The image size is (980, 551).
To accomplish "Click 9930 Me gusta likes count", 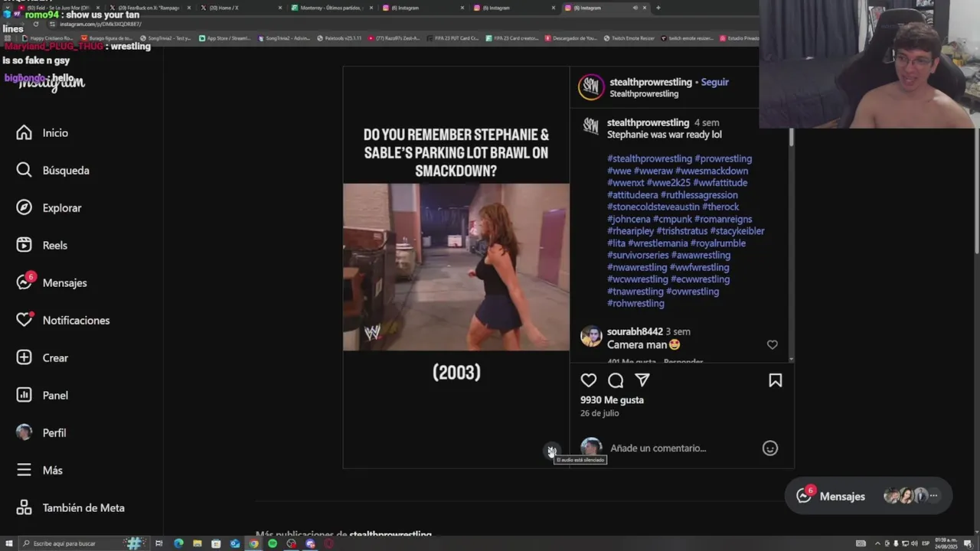I will [x=612, y=400].
